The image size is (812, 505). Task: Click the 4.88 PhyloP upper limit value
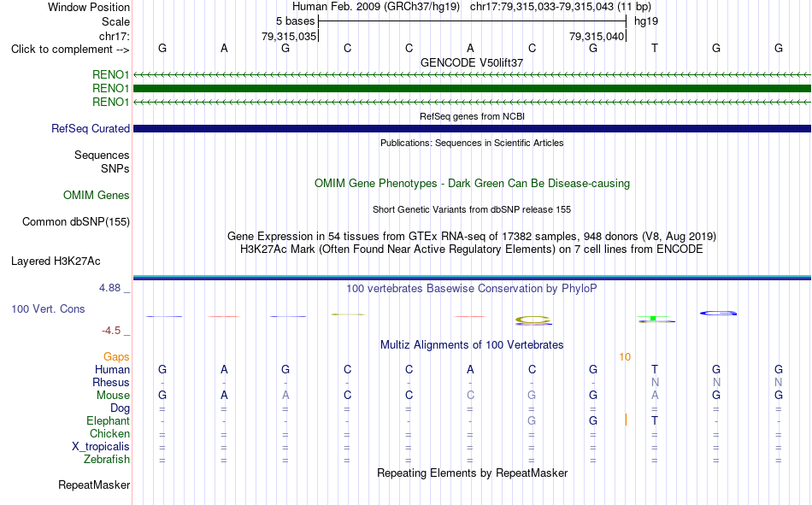pos(109,288)
